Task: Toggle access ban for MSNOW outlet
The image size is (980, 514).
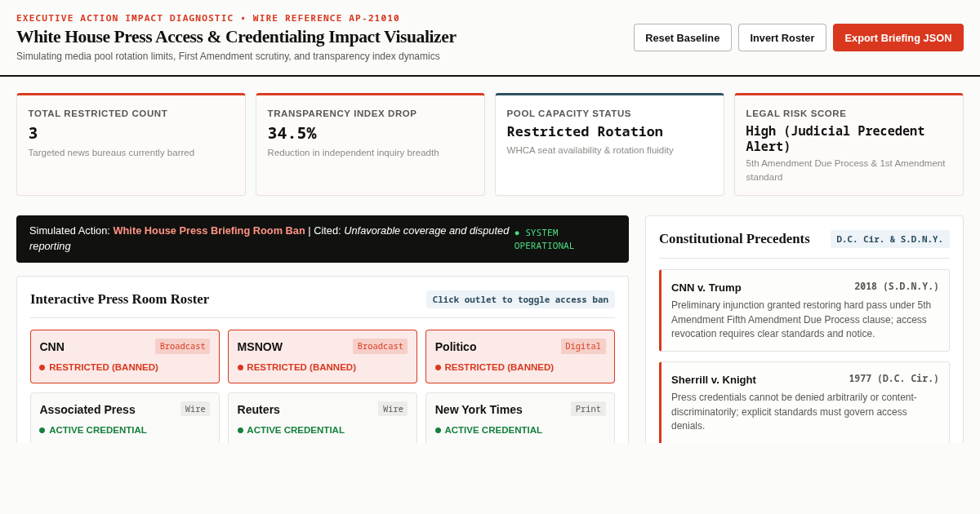Action: 323,357
